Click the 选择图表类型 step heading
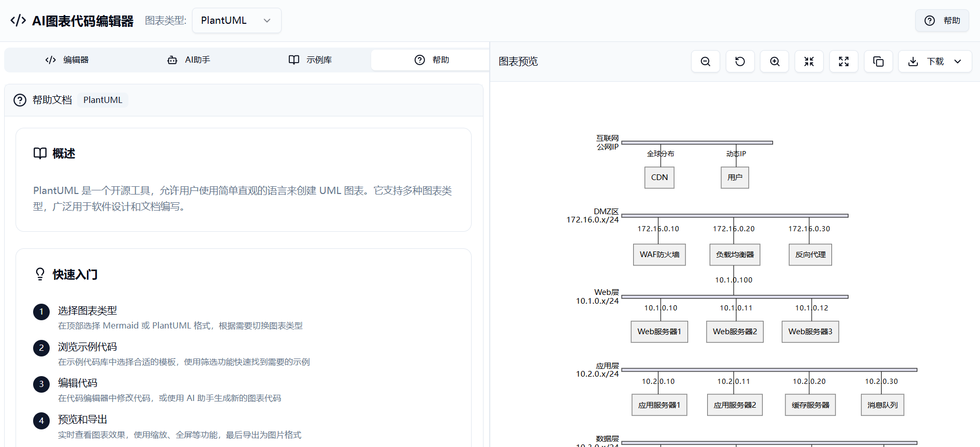 pyautogui.click(x=87, y=310)
